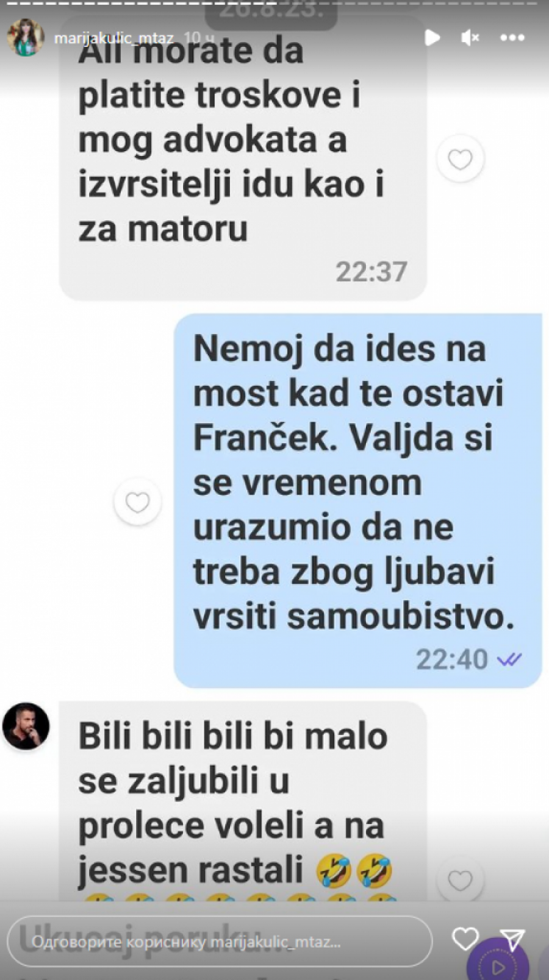Open the three-dot more options menu
The image size is (549, 980).
(x=512, y=38)
